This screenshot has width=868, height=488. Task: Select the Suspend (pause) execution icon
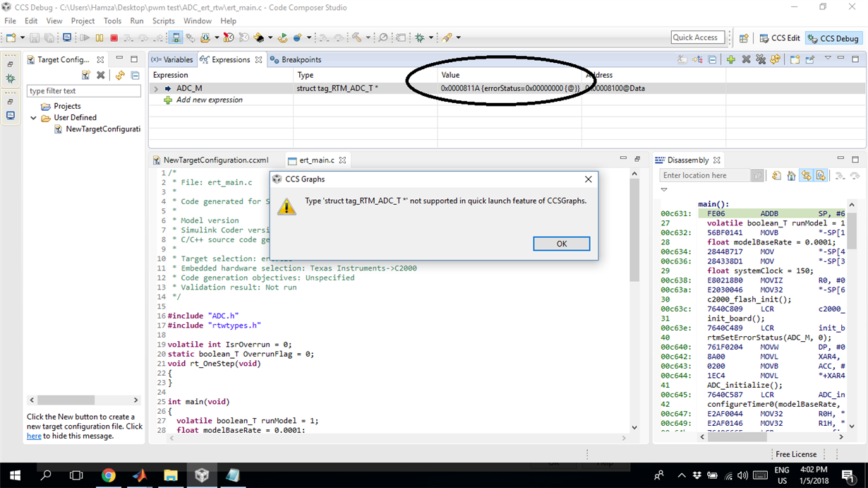(x=100, y=37)
